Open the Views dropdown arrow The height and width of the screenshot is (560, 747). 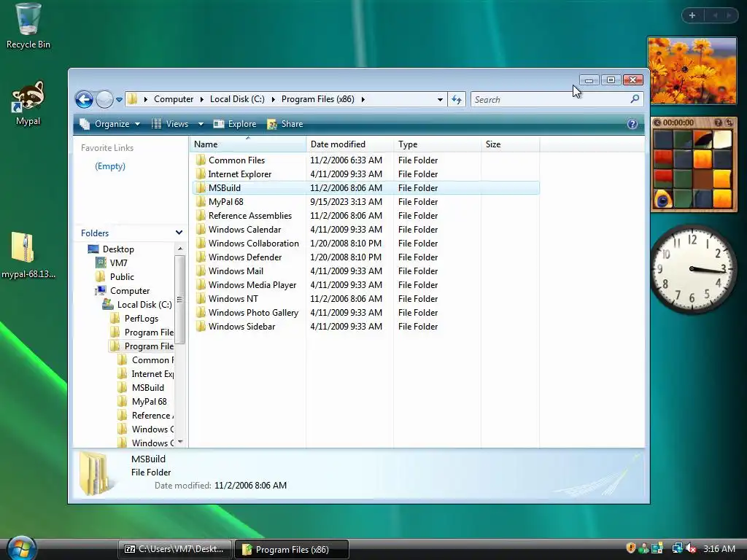coord(201,124)
